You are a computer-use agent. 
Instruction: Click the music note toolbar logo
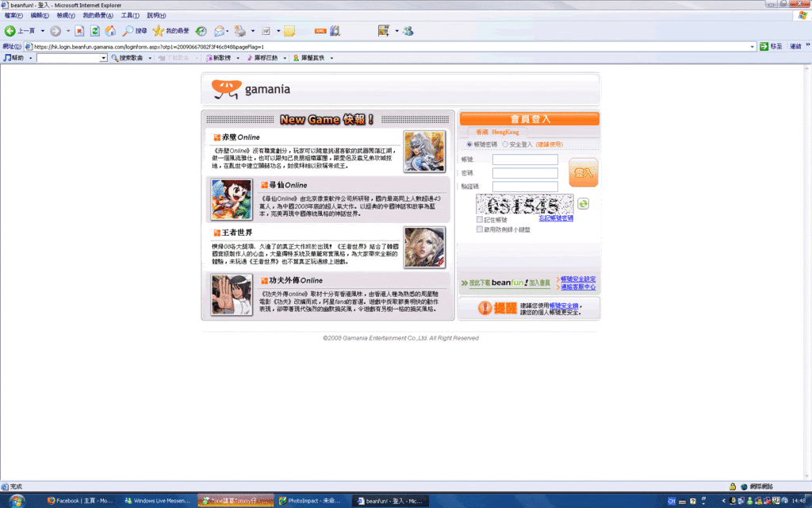[x=7, y=58]
